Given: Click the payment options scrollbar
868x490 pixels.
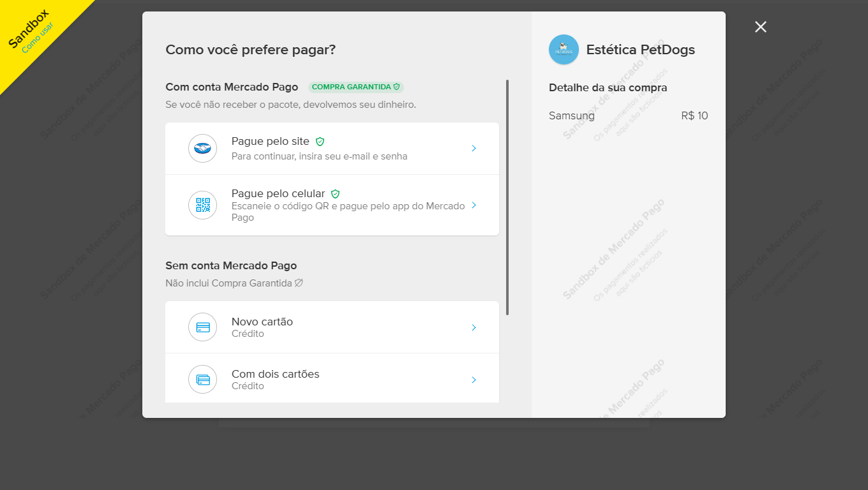Looking at the screenshot, I should point(507,197).
